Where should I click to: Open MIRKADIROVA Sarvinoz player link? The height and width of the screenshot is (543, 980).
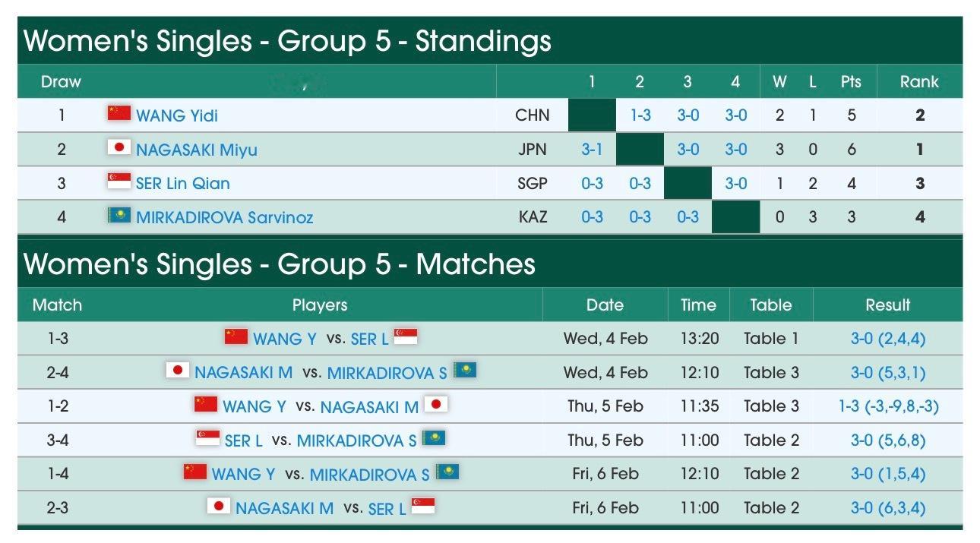click(x=225, y=217)
